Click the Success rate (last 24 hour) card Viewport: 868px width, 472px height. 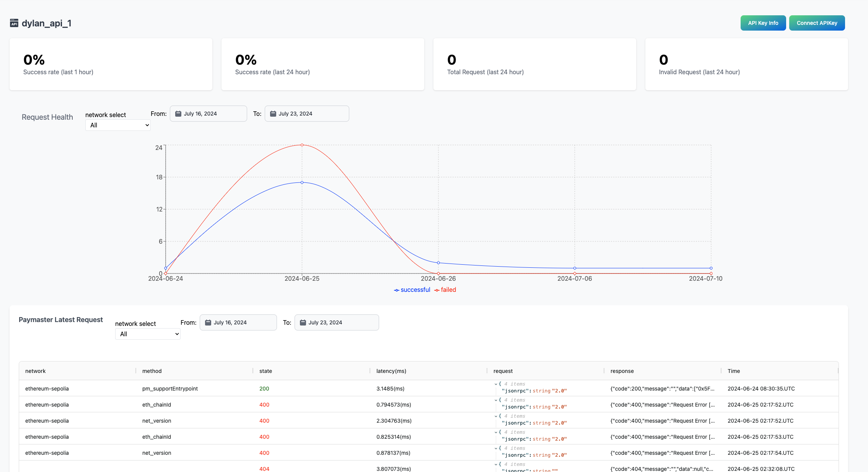tap(323, 64)
